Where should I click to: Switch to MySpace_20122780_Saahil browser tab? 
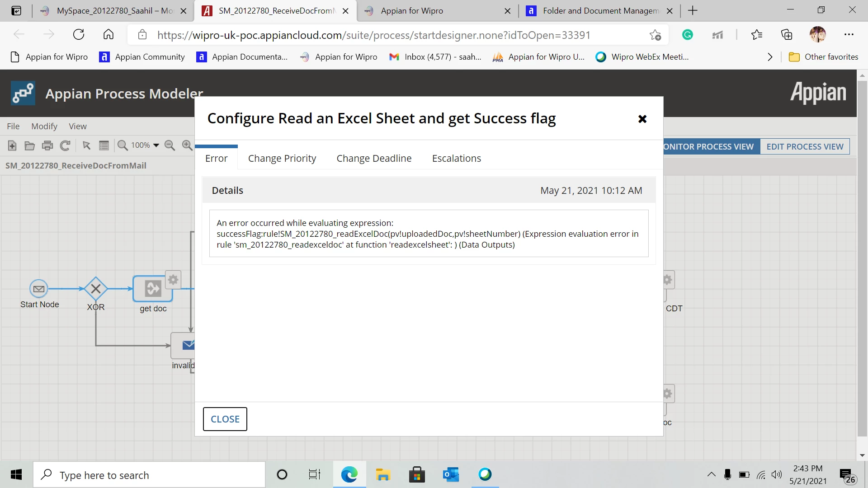coord(113,11)
